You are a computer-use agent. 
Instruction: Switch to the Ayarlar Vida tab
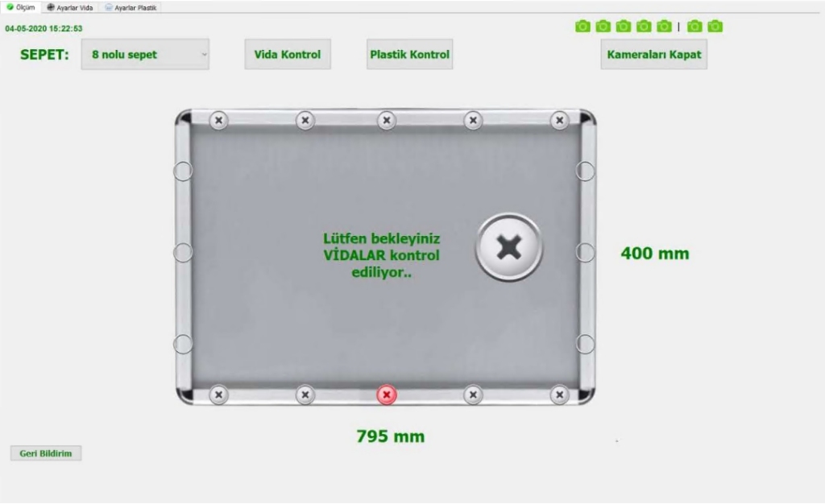coord(70,7)
